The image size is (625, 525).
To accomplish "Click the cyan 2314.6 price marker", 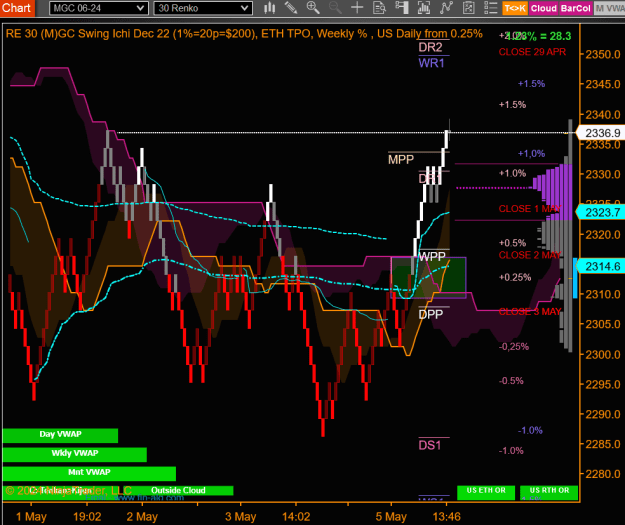I will click(x=601, y=266).
